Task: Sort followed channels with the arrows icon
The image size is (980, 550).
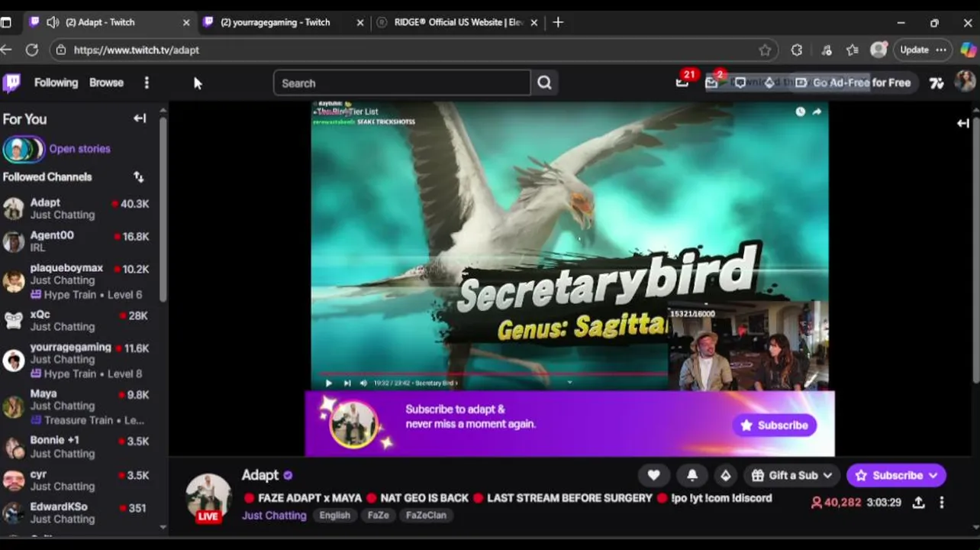Action: point(138,176)
